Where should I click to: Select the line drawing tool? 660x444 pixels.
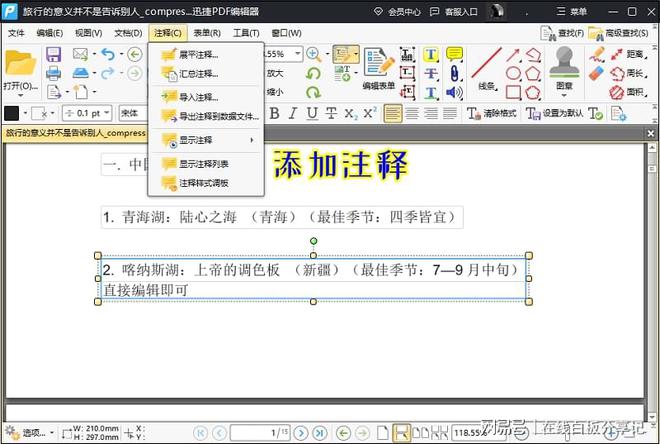tap(486, 63)
